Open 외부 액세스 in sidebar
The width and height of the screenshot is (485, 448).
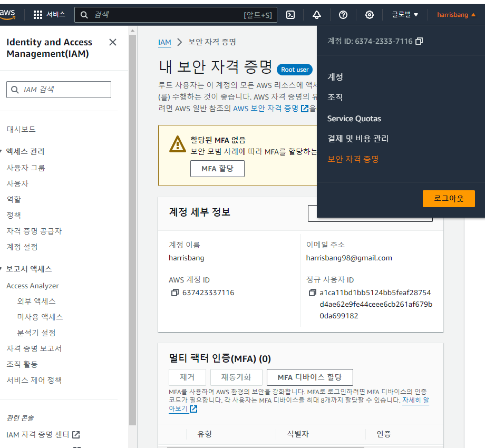[x=36, y=301]
